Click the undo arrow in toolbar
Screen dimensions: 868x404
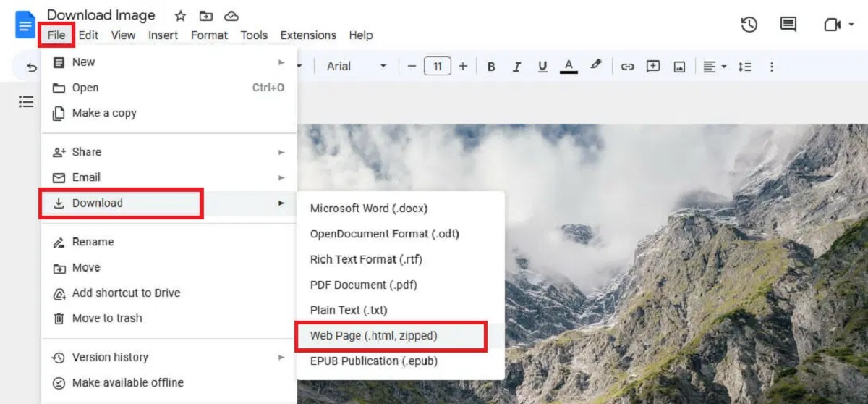pyautogui.click(x=31, y=67)
